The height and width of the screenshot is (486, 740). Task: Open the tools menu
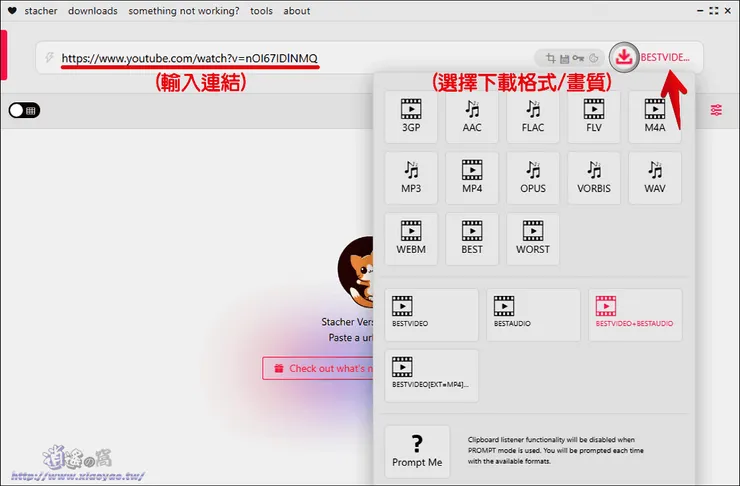(x=261, y=10)
